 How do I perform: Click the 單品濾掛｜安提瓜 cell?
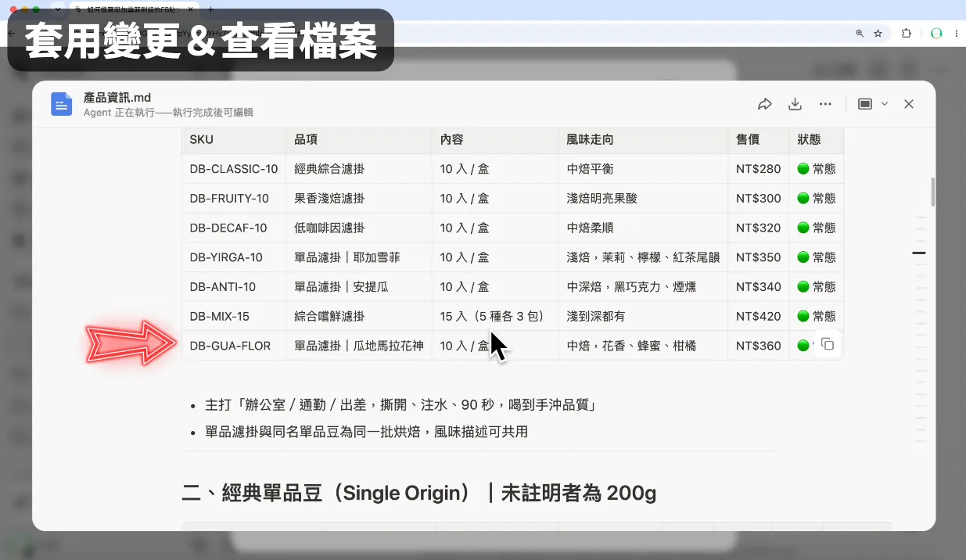pos(359,287)
